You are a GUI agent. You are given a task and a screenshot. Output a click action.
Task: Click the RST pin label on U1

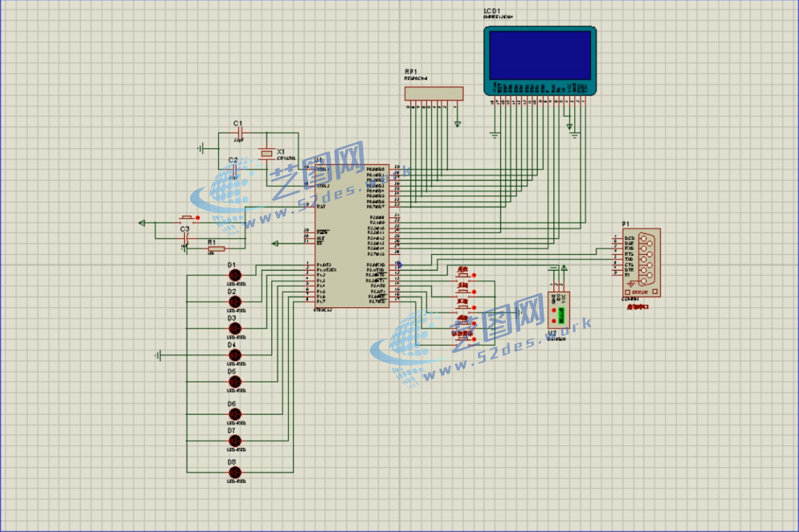click(321, 207)
